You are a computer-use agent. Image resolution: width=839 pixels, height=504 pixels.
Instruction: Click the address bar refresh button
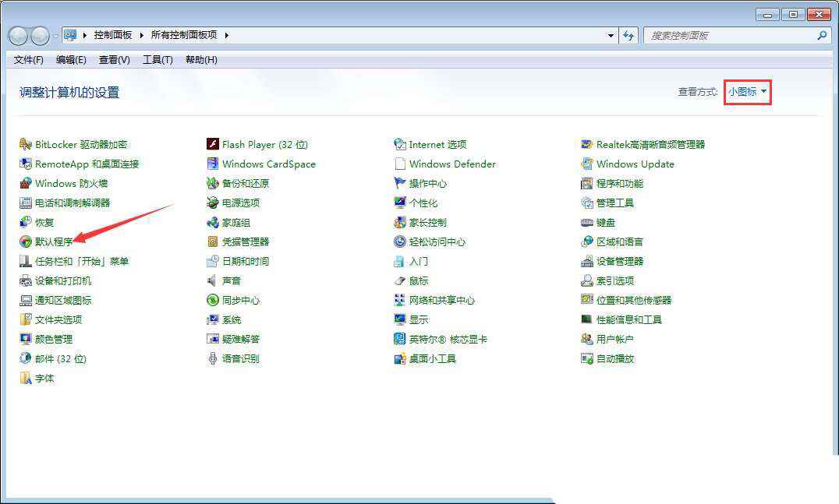(628, 36)
